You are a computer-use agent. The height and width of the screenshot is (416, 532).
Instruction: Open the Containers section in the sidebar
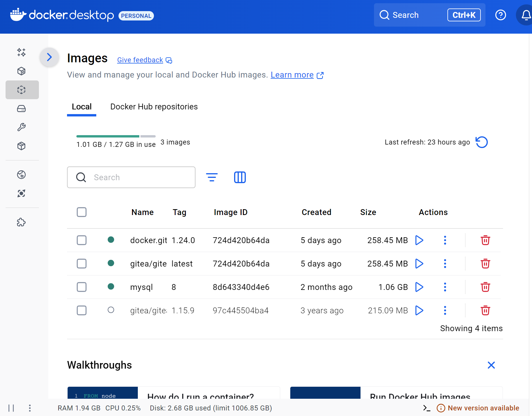click(22, 71)
